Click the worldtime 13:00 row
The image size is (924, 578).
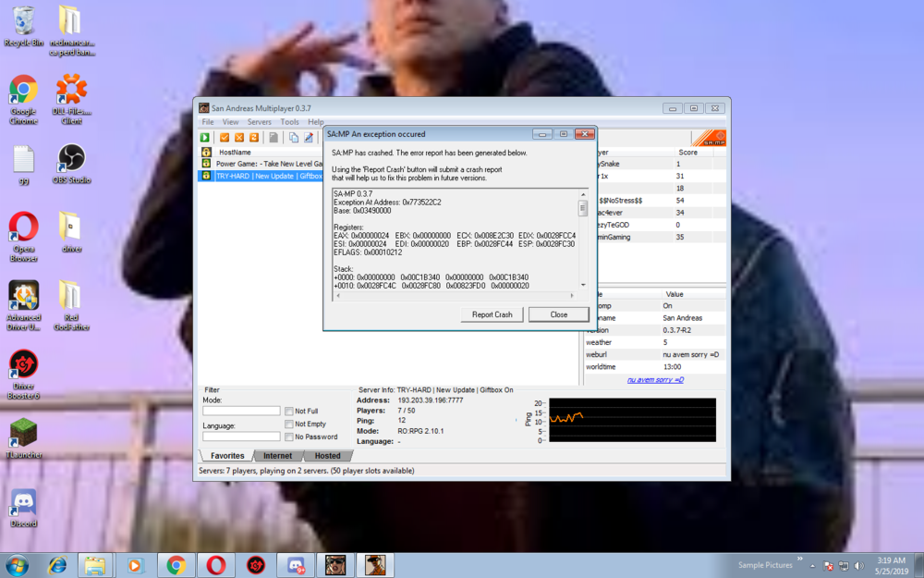[x=654, y=366]
